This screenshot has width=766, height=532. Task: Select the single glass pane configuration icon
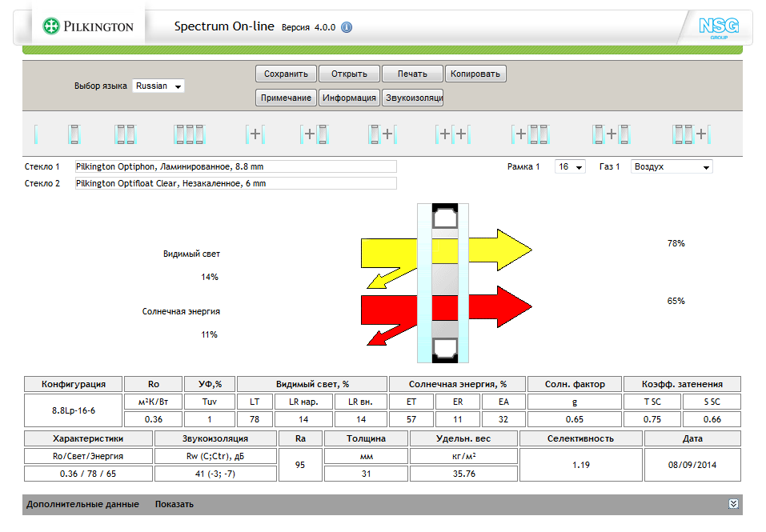click(36, 134)
